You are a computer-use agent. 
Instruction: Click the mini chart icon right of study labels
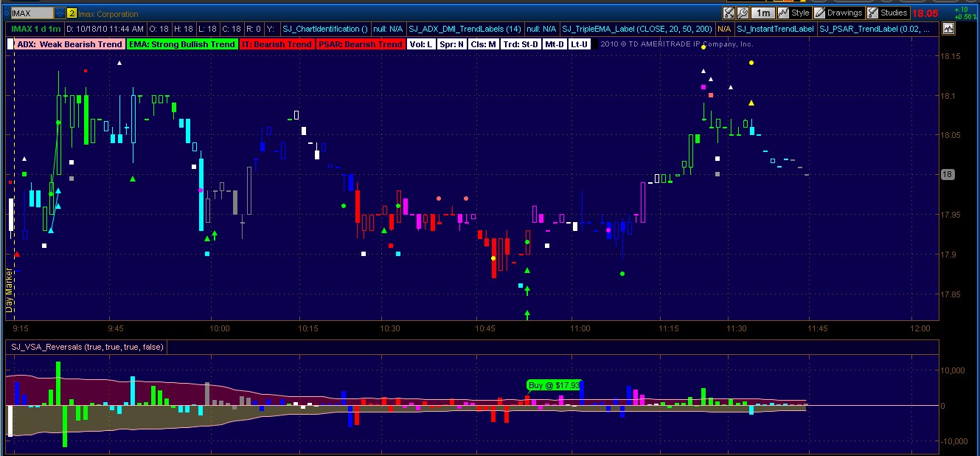(948, 29)
